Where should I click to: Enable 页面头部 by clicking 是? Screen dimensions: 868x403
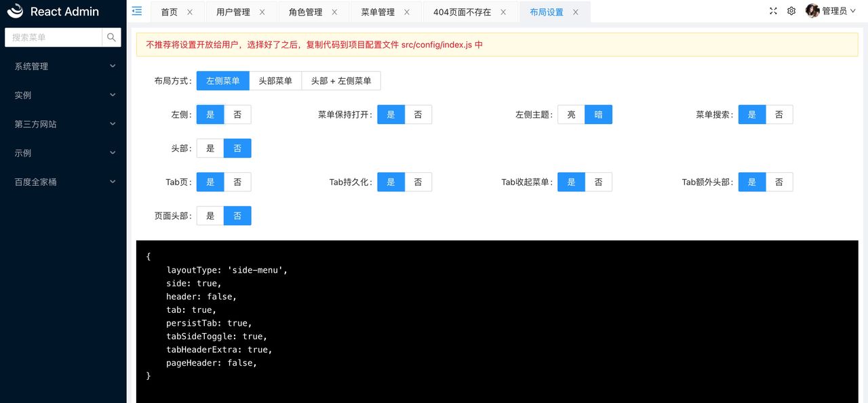coord(210,216)
